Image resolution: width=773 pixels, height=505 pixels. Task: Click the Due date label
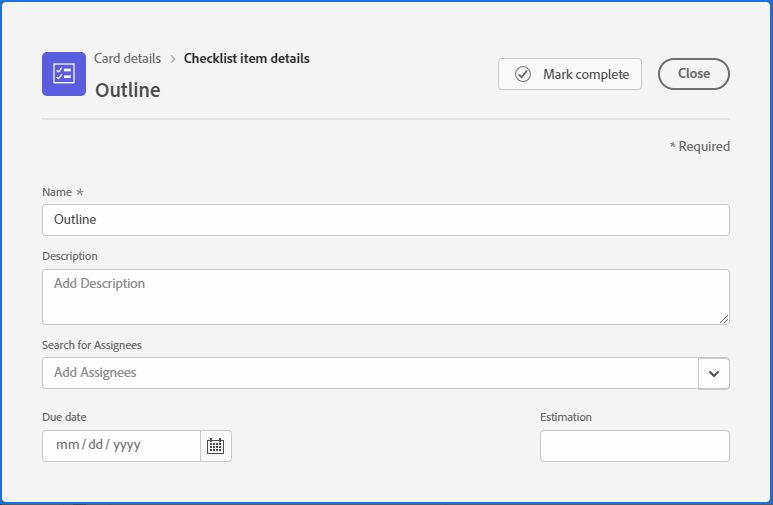(x=65, y=417)
